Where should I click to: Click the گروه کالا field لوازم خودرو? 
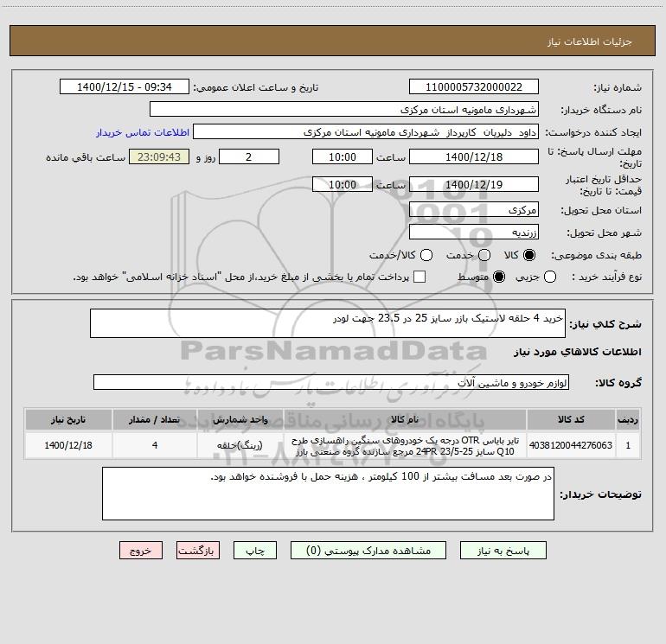(x=331, y=382)
